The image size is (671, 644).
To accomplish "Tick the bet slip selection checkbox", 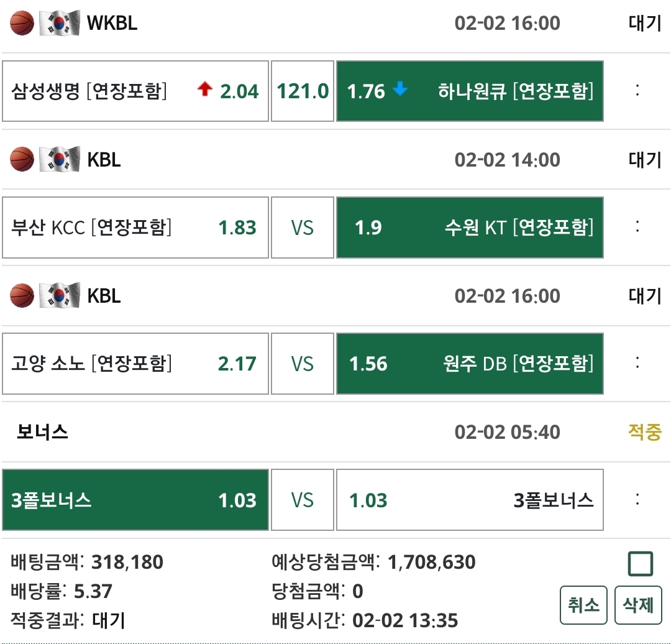I will coord(640,564).
